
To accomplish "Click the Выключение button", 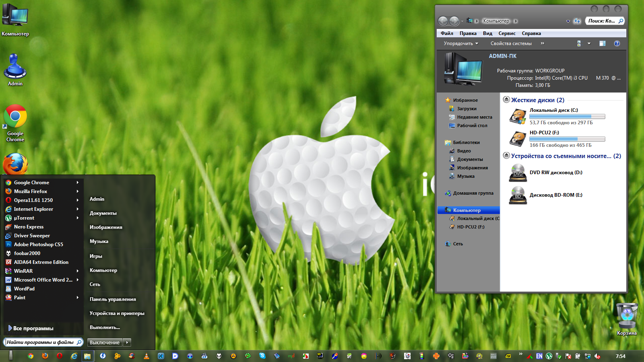I will click(105, 342).
